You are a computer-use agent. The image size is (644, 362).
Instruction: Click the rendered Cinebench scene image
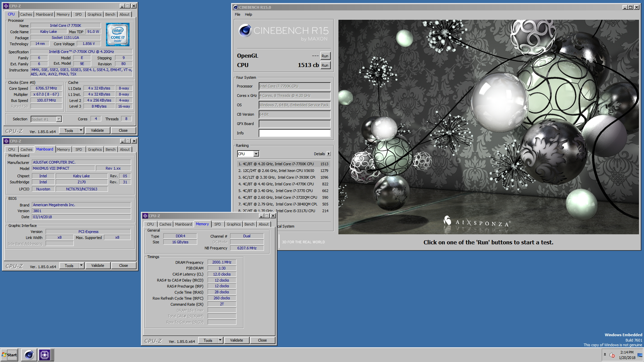point(488,127)
